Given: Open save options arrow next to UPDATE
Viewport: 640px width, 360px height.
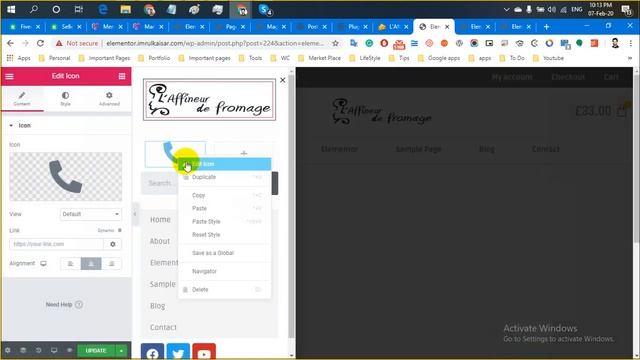Looking at the screenshot, I should tap(121, 351).
